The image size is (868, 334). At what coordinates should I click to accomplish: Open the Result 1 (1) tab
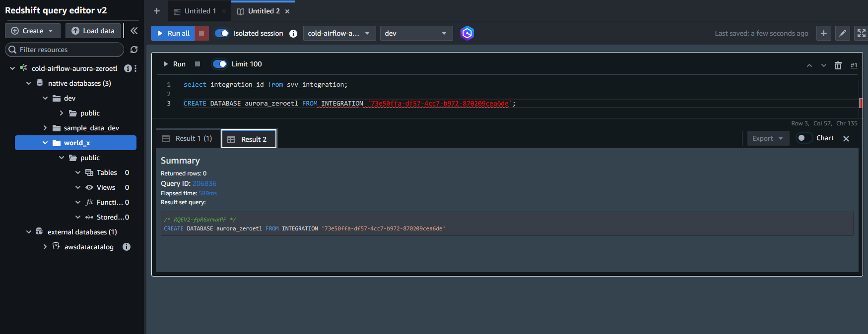pos(188,139)
